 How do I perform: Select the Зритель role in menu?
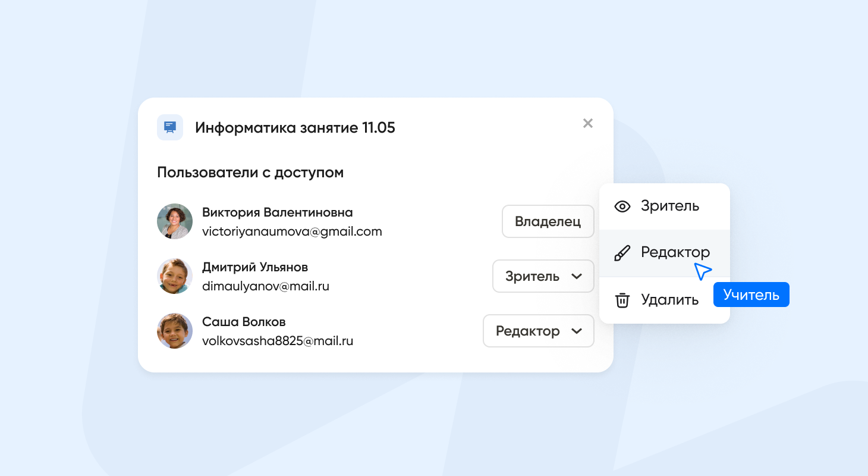coord(669,206)
